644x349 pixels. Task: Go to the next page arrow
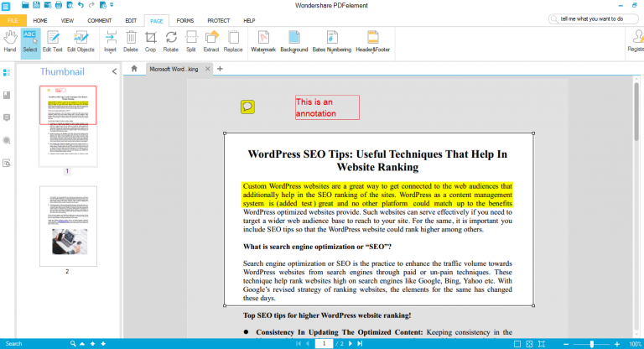pyautogui.click(x=351, y=344)
